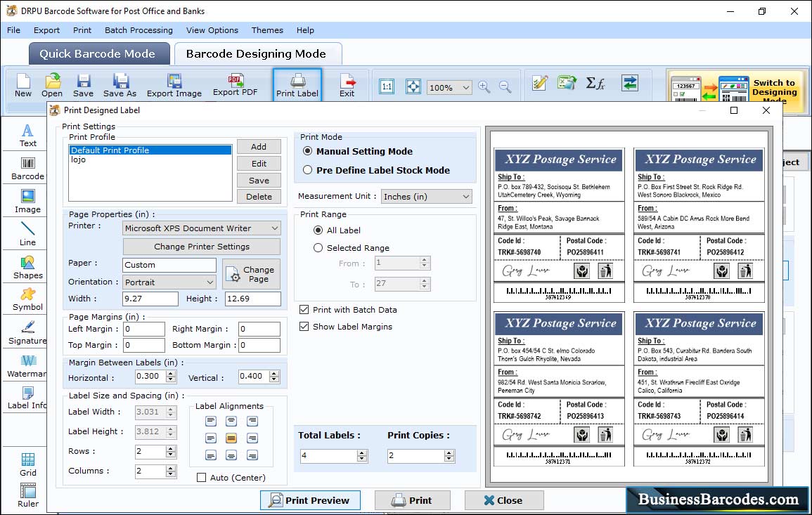Open a file with the Open icon
This screenshot has height=515, width=812.
click(52, 86)
